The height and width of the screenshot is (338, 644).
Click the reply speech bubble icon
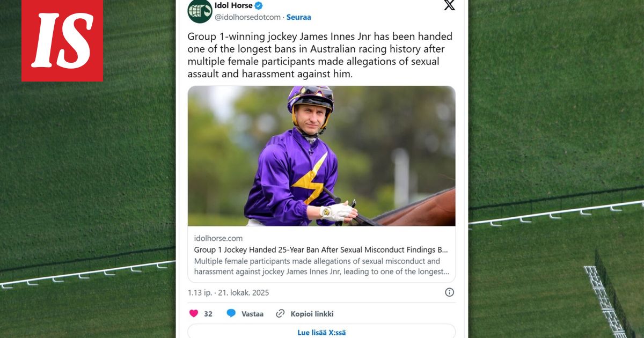coord(231,314)
